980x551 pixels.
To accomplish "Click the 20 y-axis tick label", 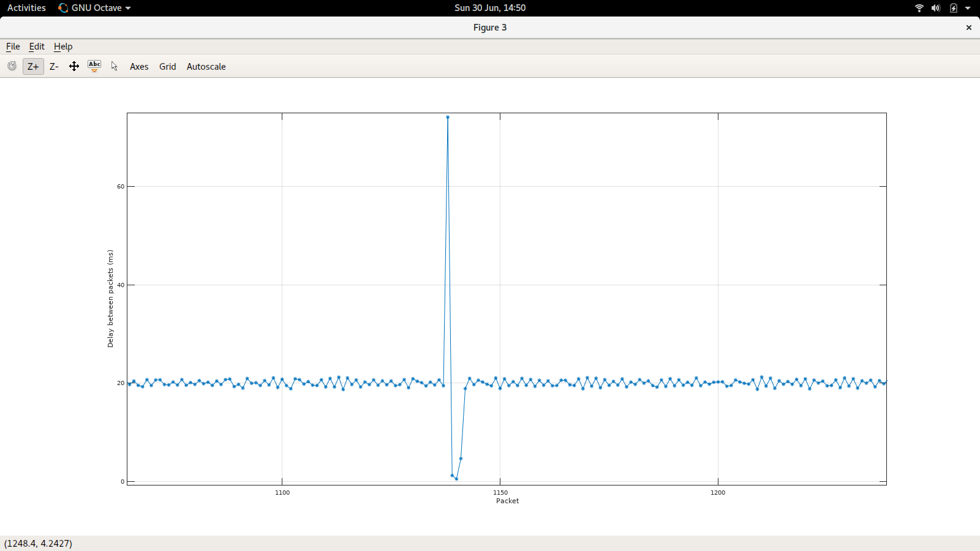I will click(x=121, y=383).
